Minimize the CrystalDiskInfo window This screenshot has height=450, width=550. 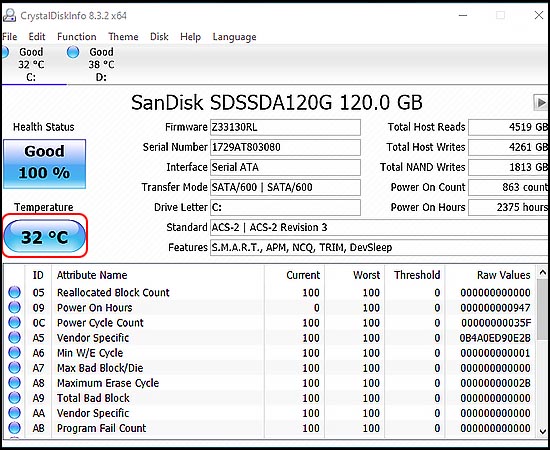[x=463, y=15]
